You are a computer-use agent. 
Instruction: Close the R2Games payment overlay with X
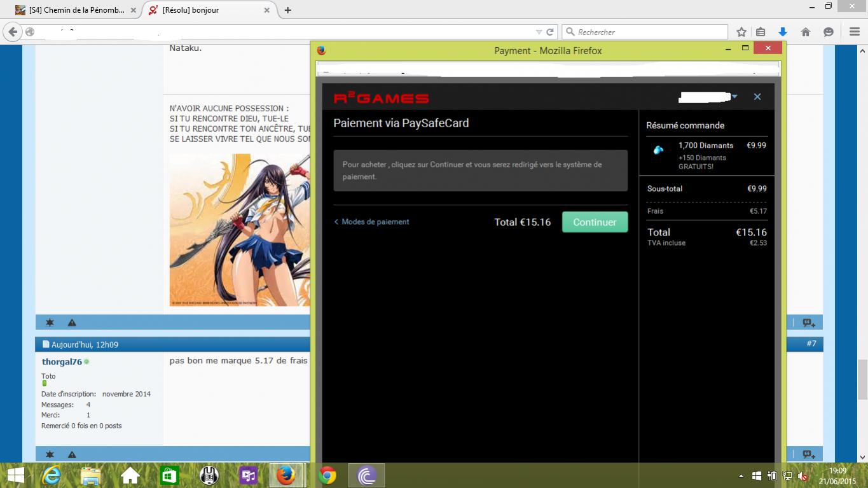[757, 97]
